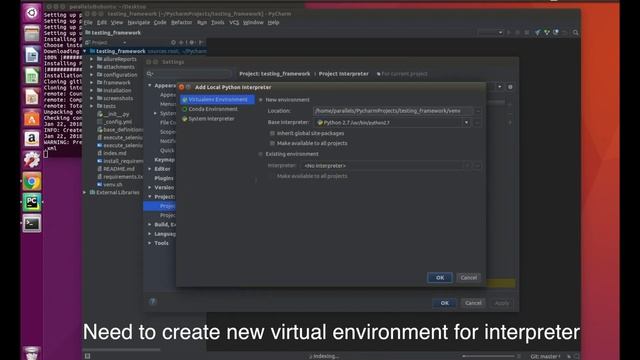Confirm Add Local Python Interpreter with OK
Screen dimensions: 640x360
(x=440, y=278)
